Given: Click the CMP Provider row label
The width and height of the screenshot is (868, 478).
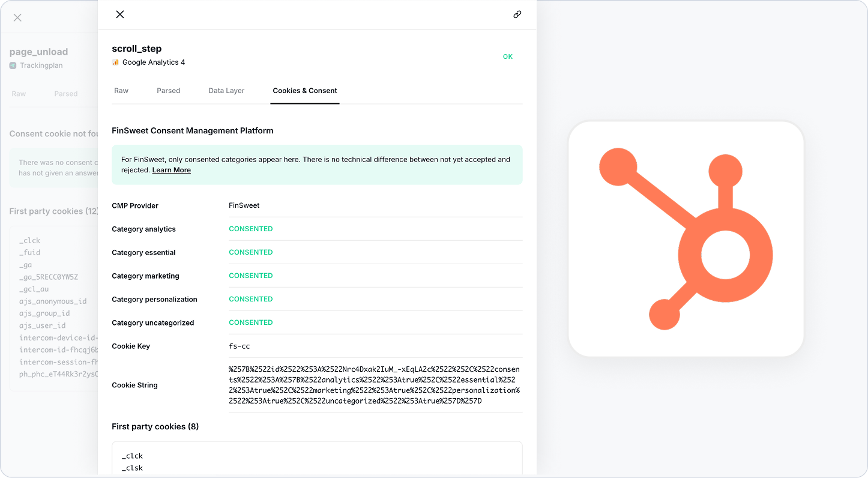Looking at the screenshot, I should (x=135, y=205).
